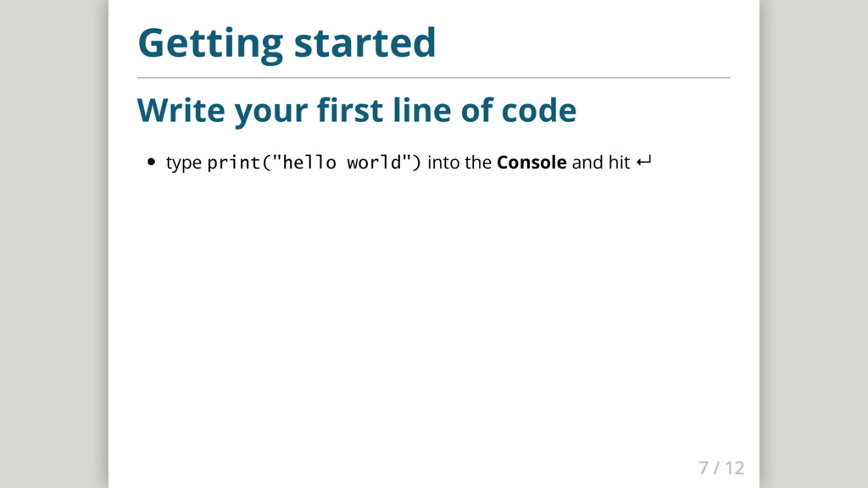Click the words "into the" in the bullet

tap(459, 163)
